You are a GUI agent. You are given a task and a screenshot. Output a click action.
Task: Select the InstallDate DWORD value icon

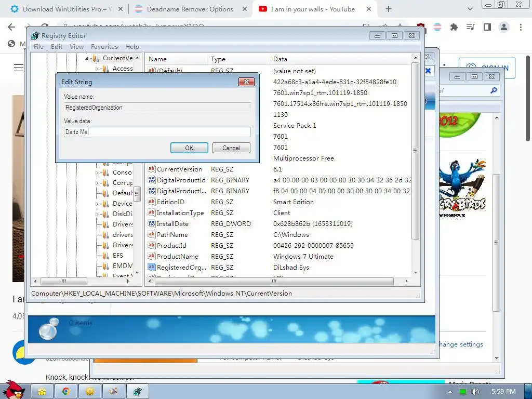(x=151, y=223)
